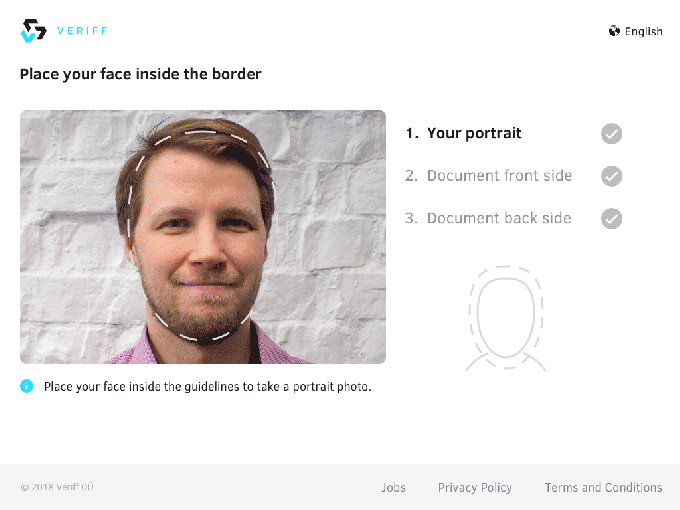Click the 2018 Veriff copyright text
The image size is (680, 510).
(57, 488)
